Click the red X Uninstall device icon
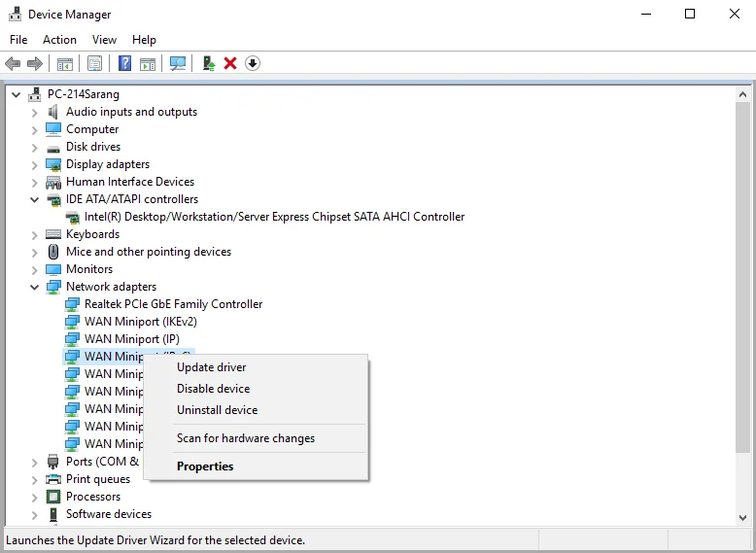This screenshot has width=756, height=553. (230, 63)
